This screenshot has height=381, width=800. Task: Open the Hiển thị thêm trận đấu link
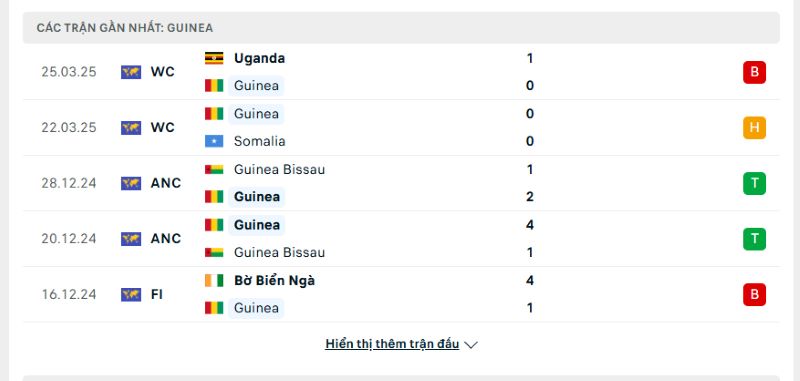click(392, 344)
